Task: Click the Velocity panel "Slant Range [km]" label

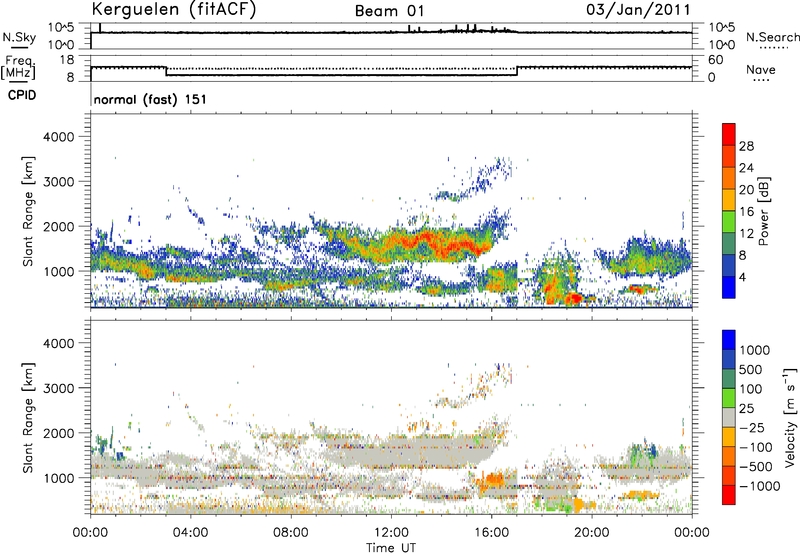Action: tap(28, 418)
